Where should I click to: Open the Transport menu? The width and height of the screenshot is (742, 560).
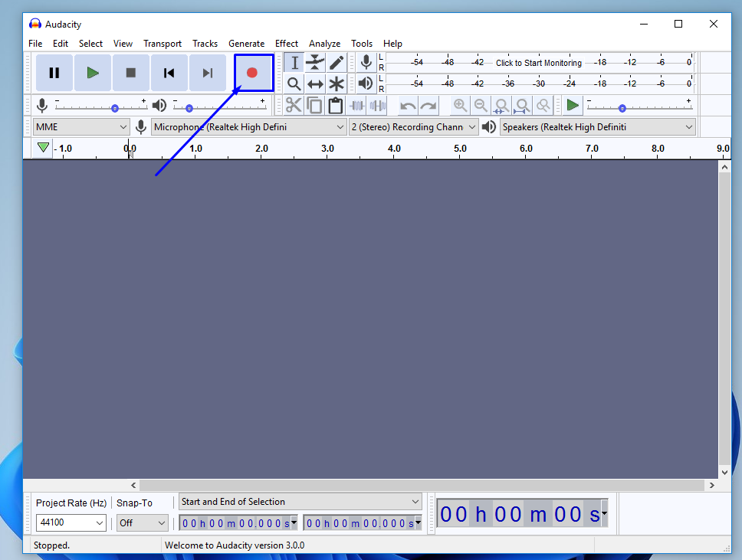click(163, 44)
